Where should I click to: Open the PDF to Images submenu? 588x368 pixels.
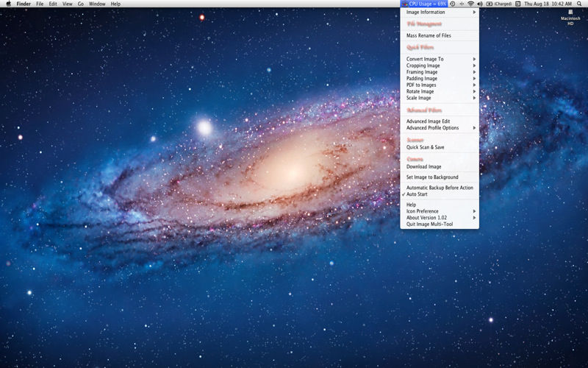click(440, 85)
